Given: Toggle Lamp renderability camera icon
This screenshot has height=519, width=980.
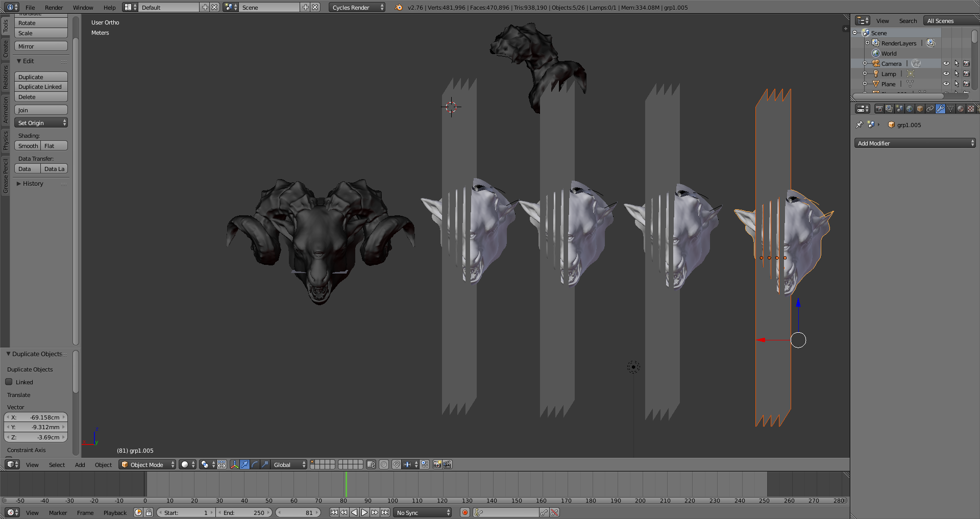Looking at the screenshot, I should [x=966, y=73].
